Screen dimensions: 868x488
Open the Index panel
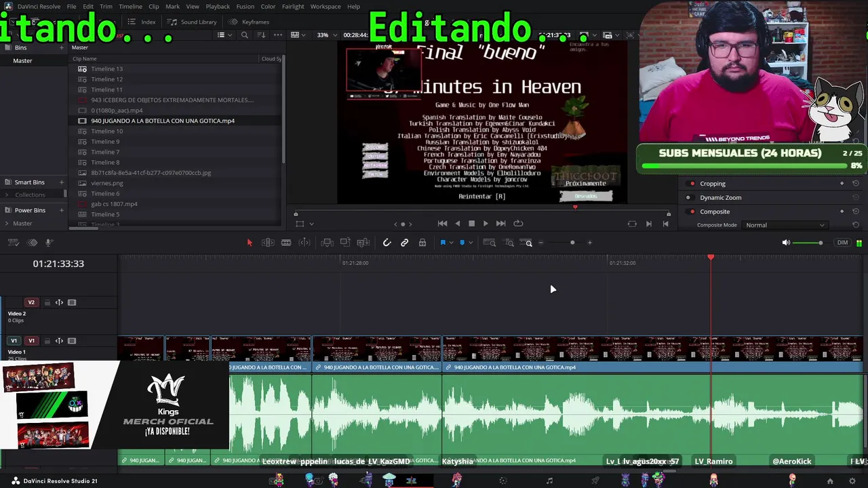pyautogui.click(x=142, y=22)
